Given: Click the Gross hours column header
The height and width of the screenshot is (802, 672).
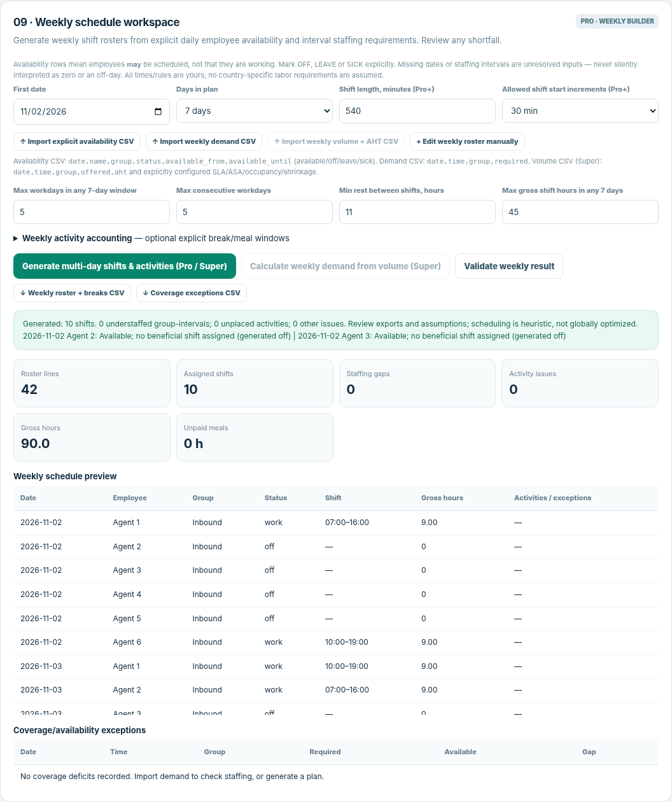Looking at the screenshot, I should [x=442, y=498].
